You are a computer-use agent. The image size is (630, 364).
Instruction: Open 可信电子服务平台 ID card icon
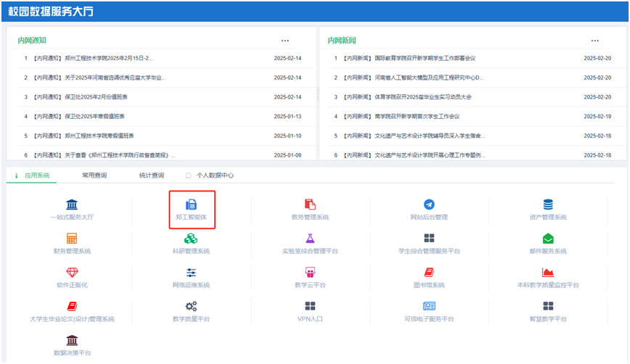(x=429, y=307)
